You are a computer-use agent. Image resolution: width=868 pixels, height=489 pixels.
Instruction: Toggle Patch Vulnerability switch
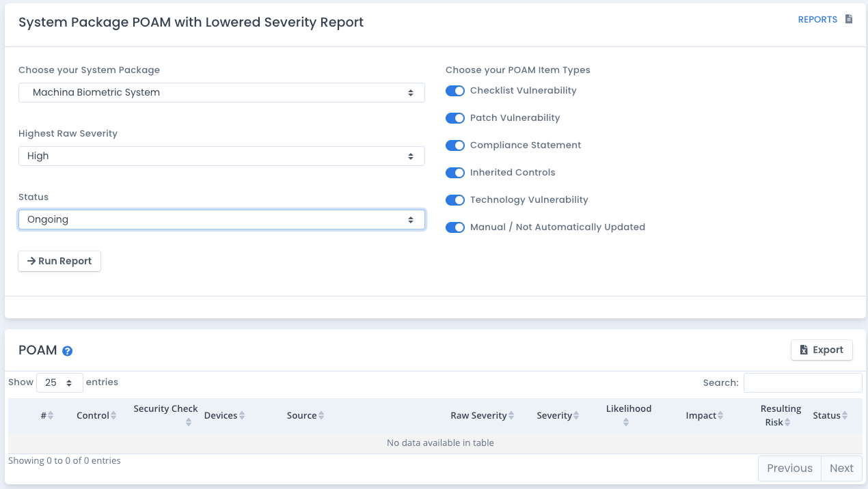point(455,118)
